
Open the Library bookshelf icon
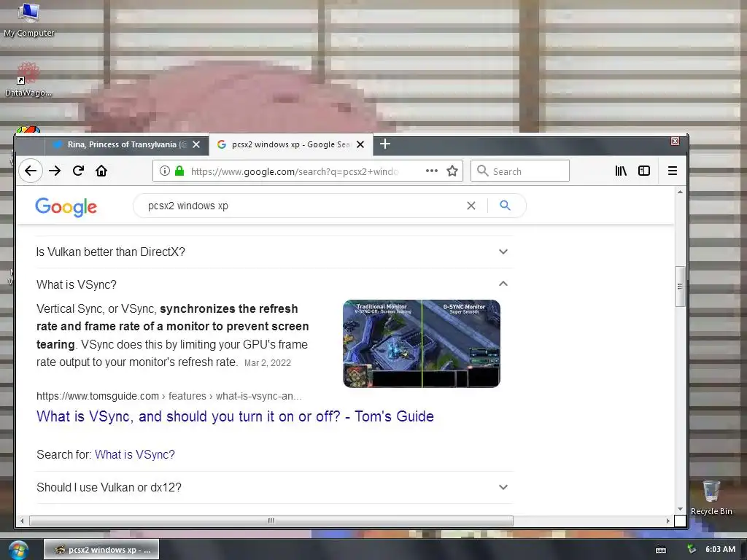tap(620, 171)
